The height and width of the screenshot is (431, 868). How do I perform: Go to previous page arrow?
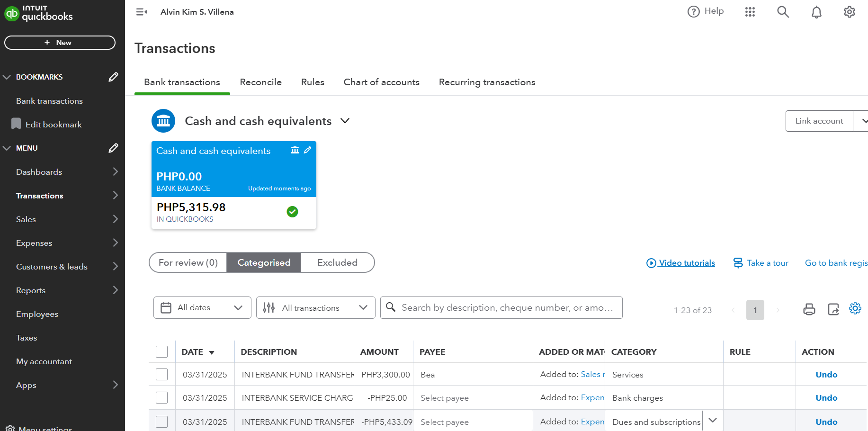[x=733, y=310]
